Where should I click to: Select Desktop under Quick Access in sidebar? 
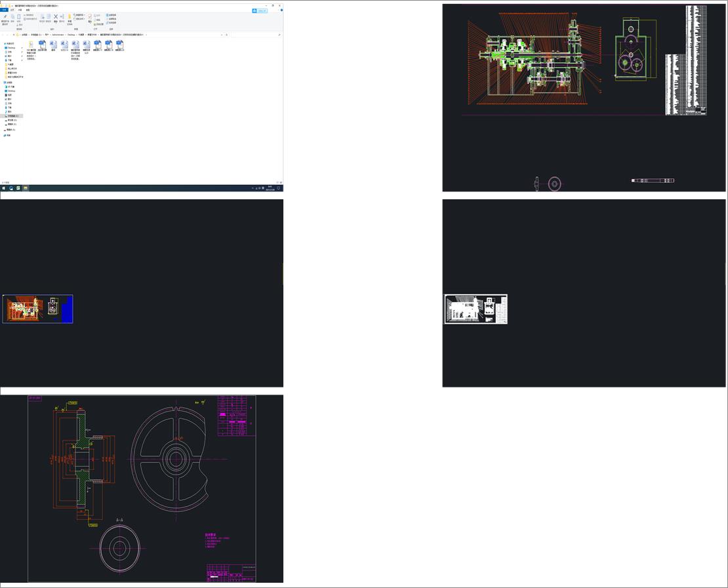pyautogui.click(x=11, y=48)
